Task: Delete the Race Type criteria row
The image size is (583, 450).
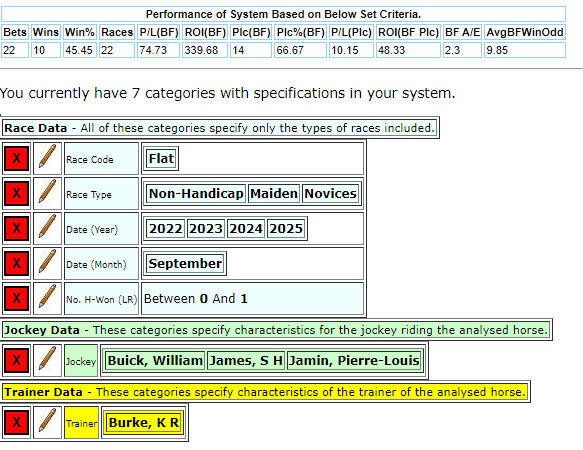Action: (x=17, y=193)
